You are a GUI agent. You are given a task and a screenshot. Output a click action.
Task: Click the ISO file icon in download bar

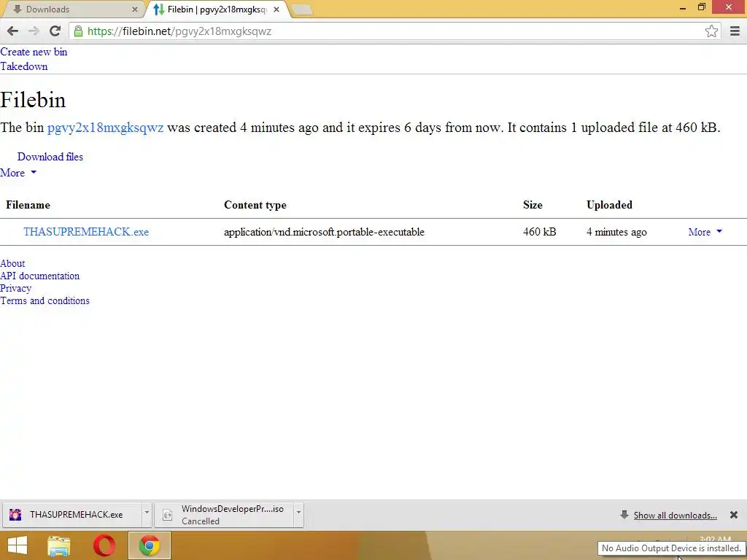[167, 515]
